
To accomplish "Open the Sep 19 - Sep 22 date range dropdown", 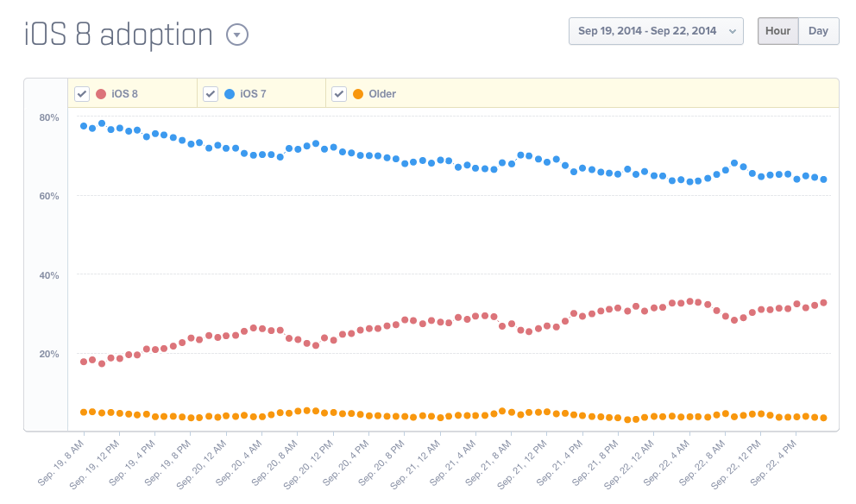I will click(649, 31).
